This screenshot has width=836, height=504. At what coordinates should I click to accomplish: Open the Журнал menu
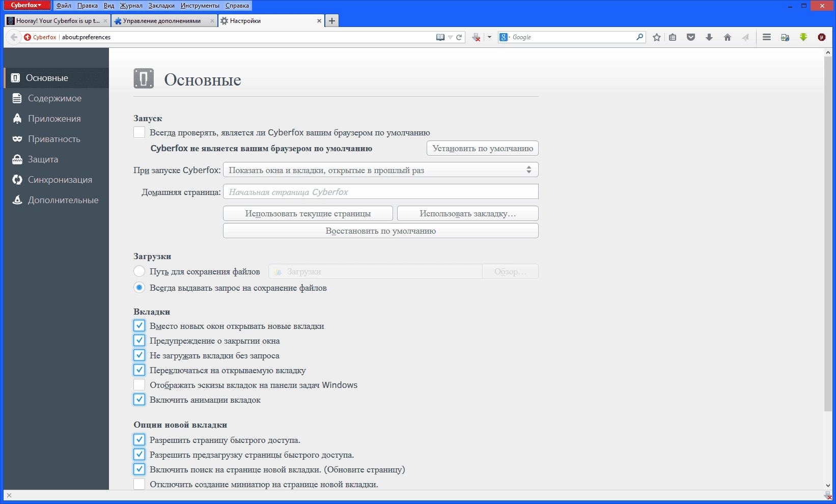pos(131,6)
